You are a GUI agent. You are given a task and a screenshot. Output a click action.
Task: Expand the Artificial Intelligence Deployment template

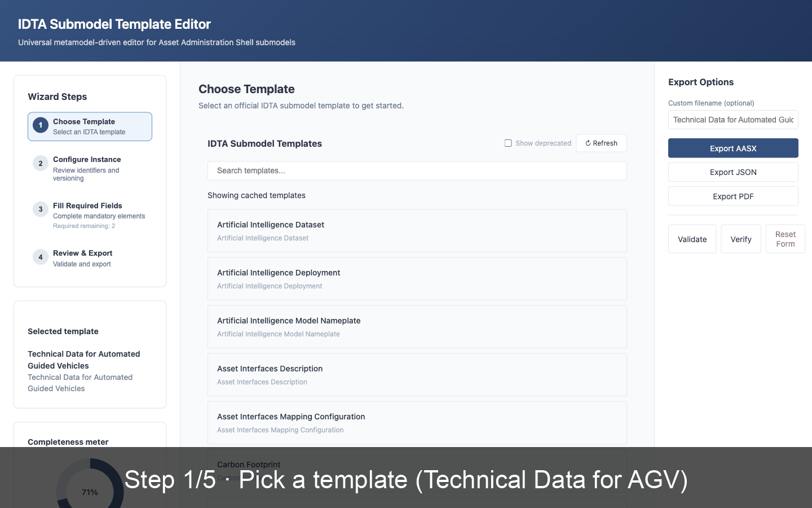click(x=417, y=278)
